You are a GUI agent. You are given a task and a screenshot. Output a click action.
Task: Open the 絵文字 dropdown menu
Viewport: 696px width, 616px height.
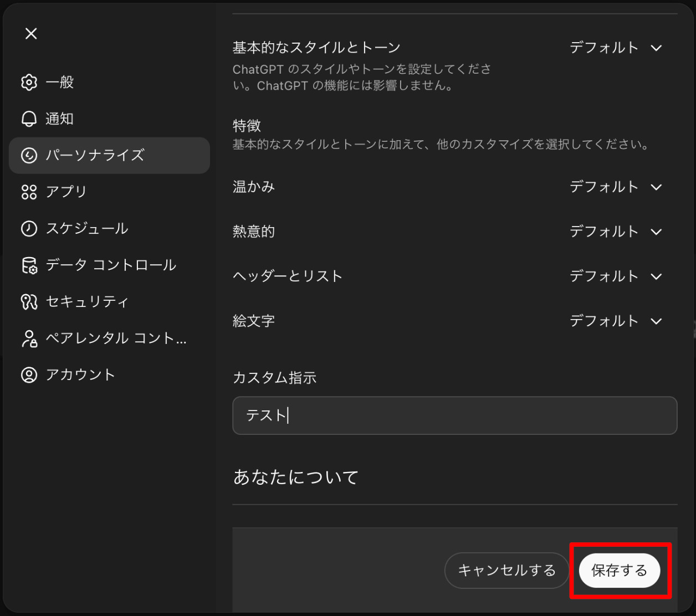(x=616, y=321)
